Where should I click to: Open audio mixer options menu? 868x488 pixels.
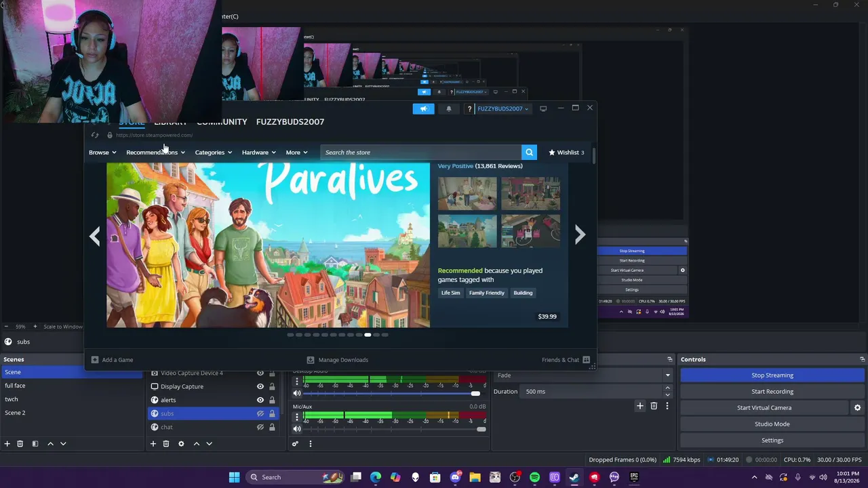311,444
